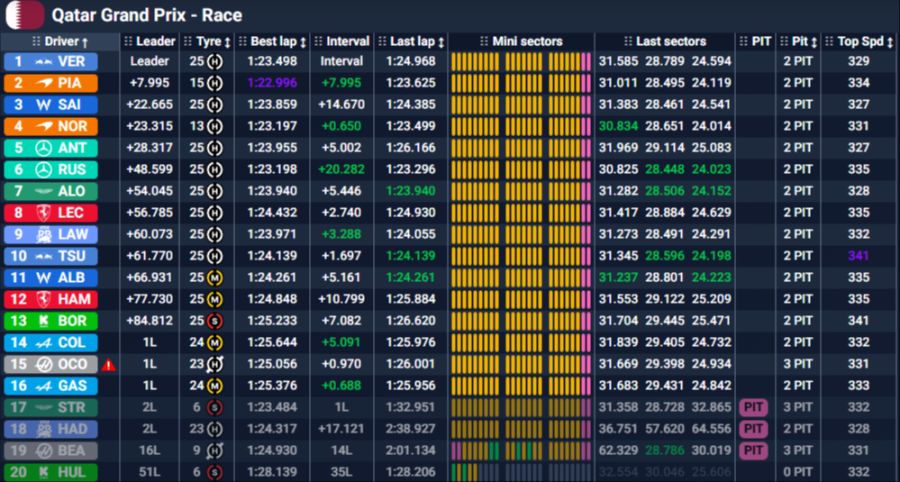Select the PIA driver badge
The width and height of the screenshot is (900, 482).
click(x=51, y=83)
